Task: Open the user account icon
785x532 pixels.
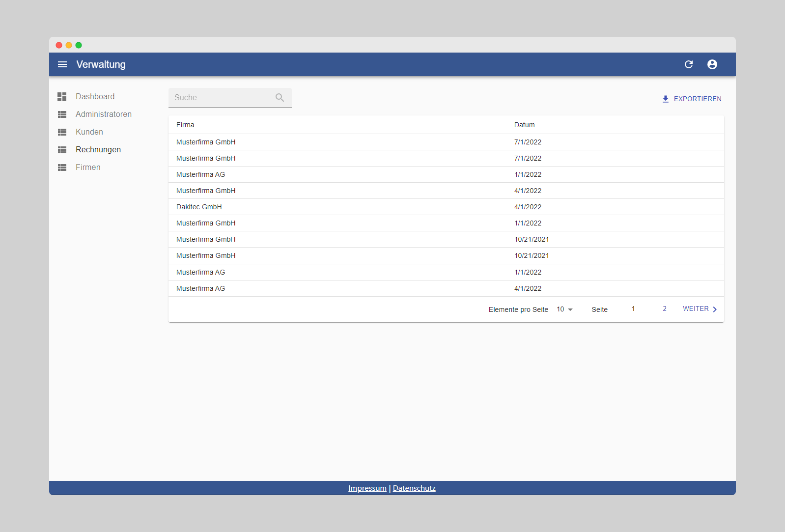Action: (712, 64)
